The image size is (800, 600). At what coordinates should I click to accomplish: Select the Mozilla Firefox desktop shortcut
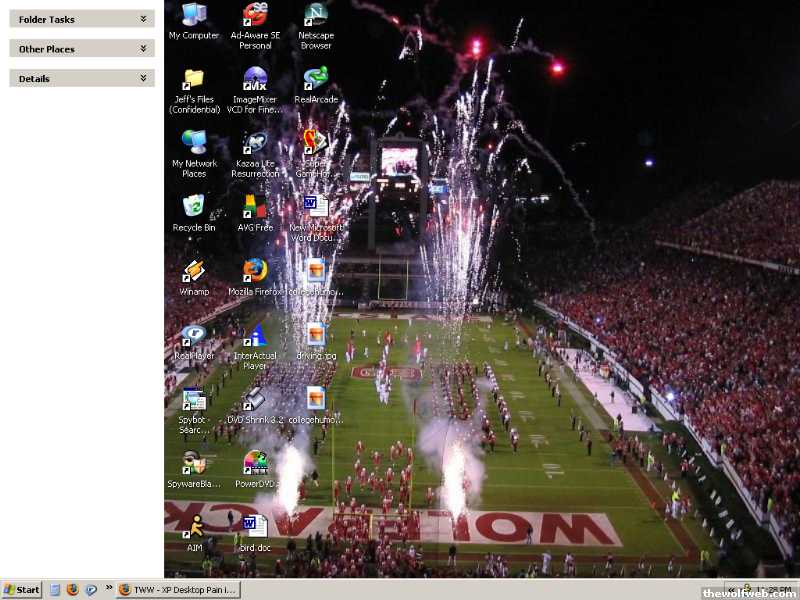tap(255, 271)
